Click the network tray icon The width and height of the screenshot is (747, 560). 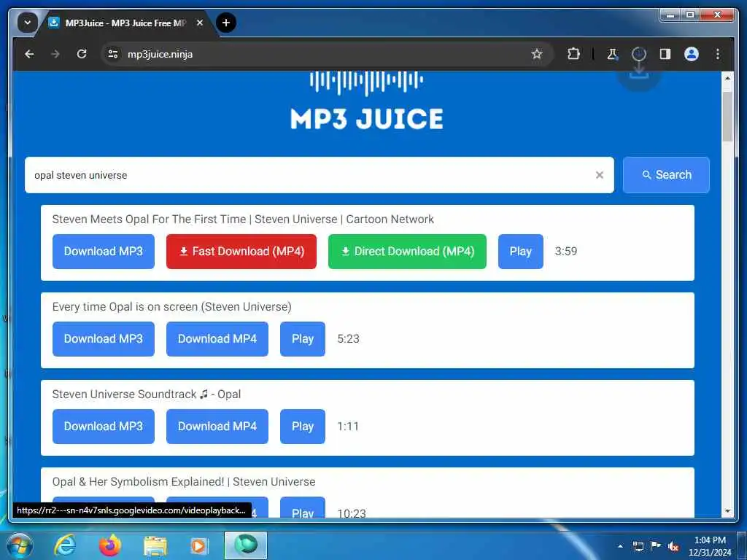(x=638, y=547)
